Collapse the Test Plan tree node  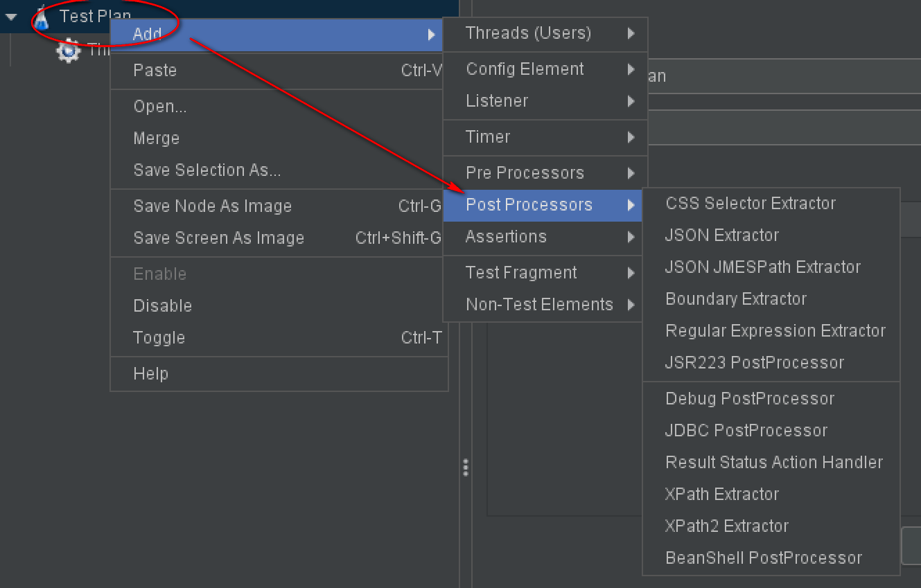(x=11, y=17)
